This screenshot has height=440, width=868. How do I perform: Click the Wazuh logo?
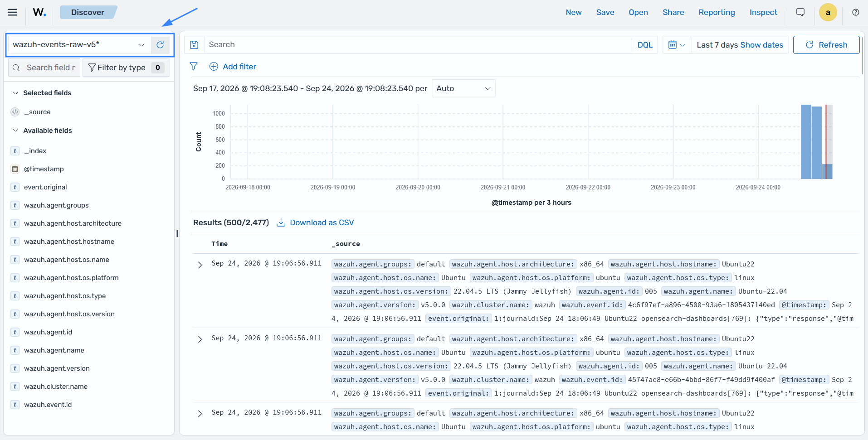(x=39, y=12)
